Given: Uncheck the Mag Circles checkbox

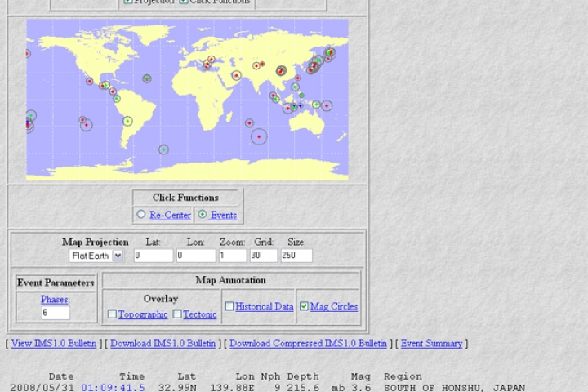Looking at the screenshot, I should coord(304,306).
